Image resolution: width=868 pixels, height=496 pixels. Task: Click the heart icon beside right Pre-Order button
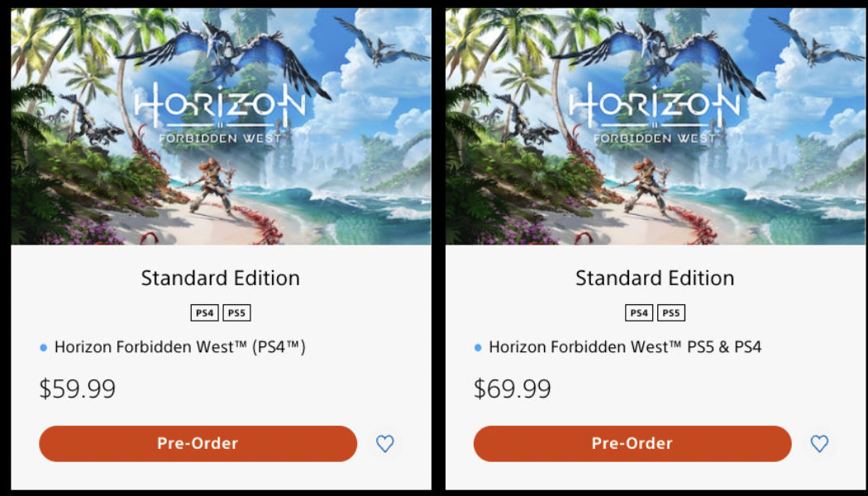(x=819, y=443)
